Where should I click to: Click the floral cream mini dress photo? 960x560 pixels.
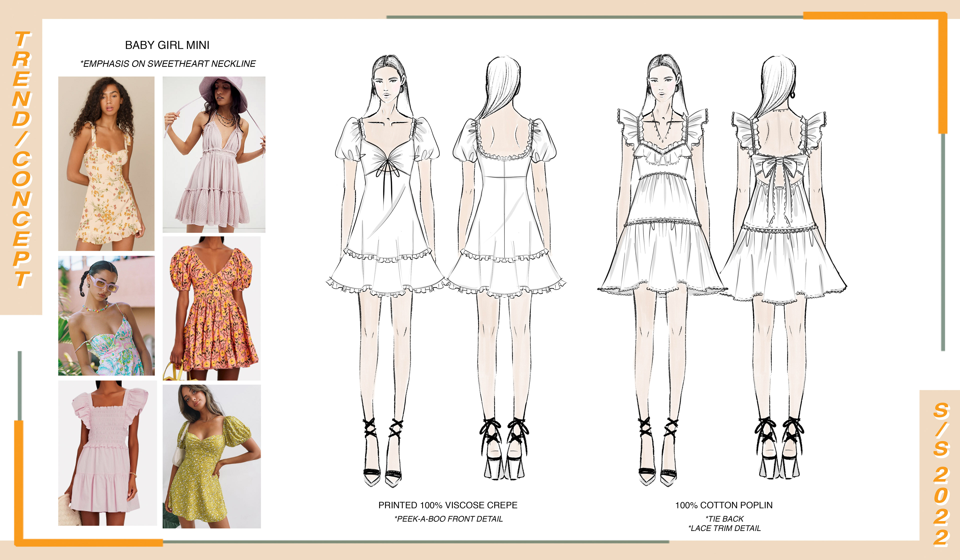106,163
